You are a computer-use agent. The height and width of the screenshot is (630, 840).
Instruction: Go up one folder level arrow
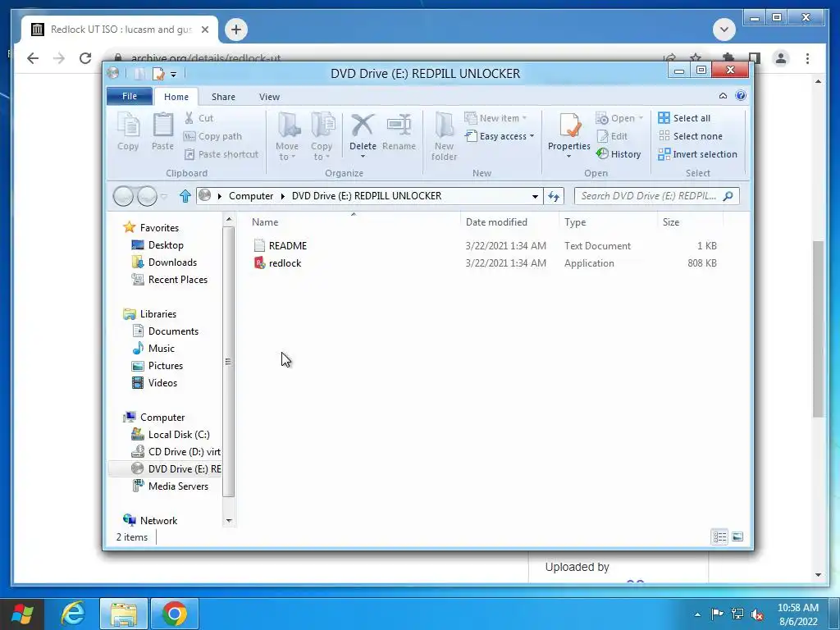185,196
